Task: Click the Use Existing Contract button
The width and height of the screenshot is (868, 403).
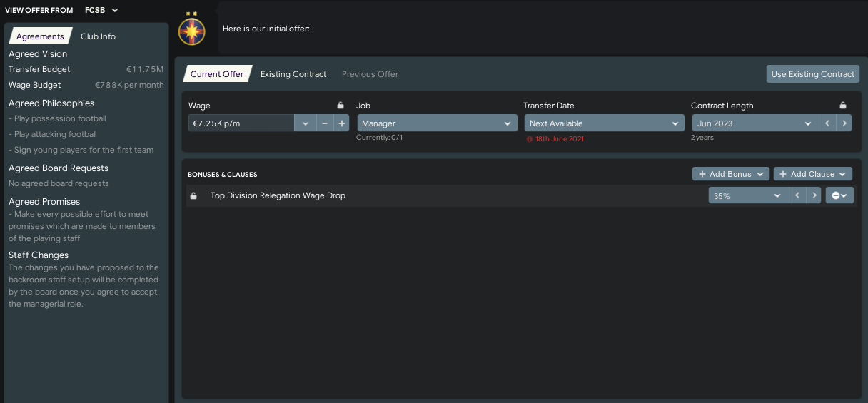Action: pyautogui.click(x=813, y=74)
